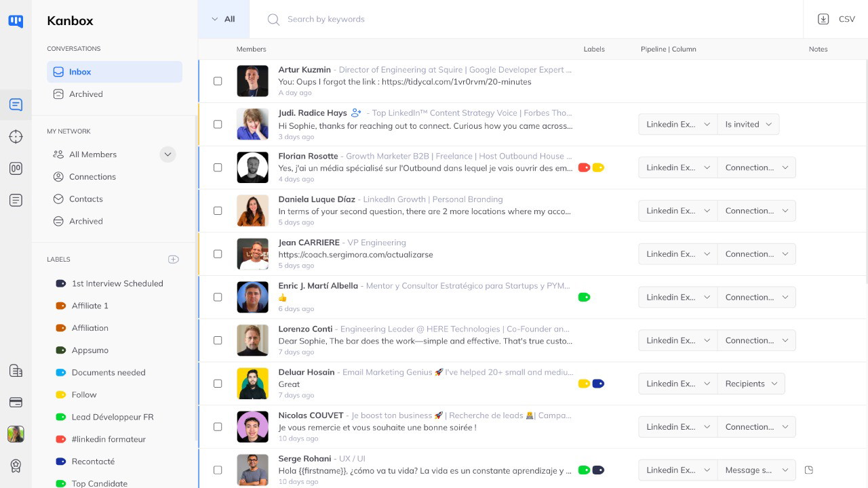Go to All Members
Viewport: 868px width, 488px height.
pyautogui.click(x=93, y=155)
